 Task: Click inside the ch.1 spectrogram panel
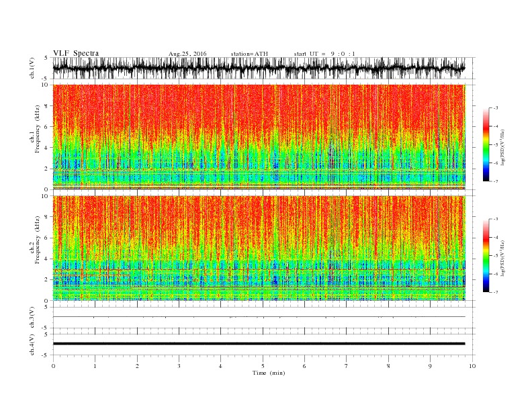[x=259, y=137]
